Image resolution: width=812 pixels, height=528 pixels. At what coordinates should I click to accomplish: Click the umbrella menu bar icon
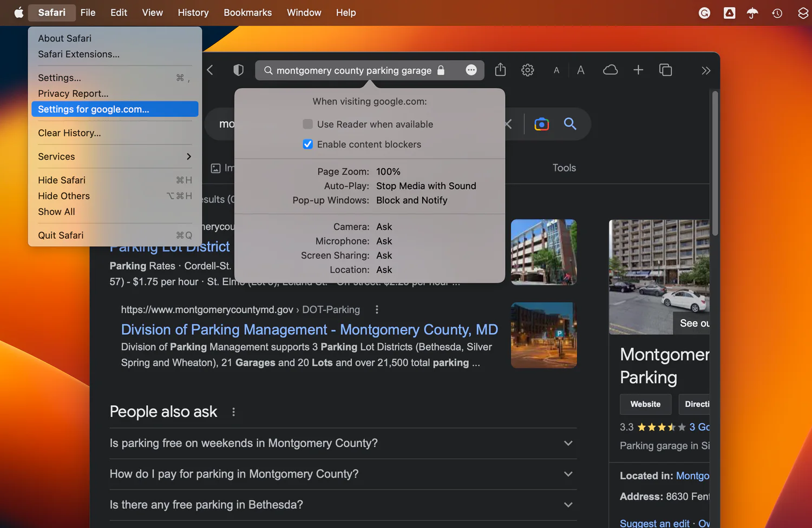pyautogui.click(x=752, y=13)
